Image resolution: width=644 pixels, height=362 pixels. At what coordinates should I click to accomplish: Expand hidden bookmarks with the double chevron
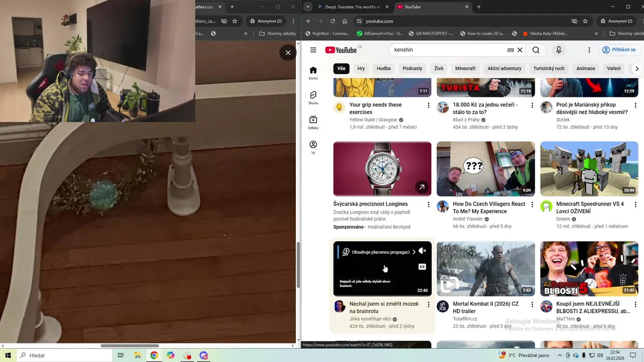pos(596,34)
